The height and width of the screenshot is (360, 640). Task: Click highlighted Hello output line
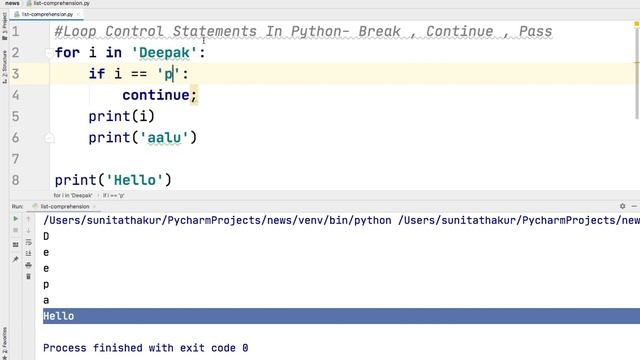coord(341,316)
